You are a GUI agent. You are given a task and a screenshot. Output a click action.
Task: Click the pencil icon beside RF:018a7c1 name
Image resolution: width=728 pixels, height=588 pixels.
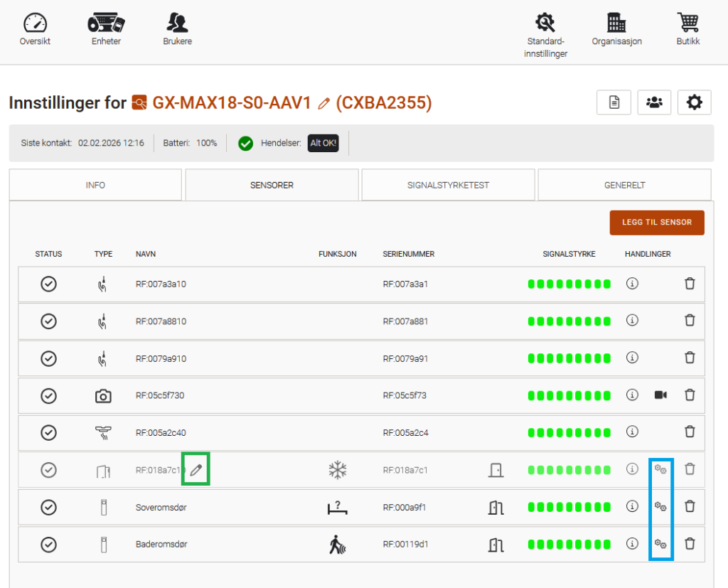click(x=196, y=469)
